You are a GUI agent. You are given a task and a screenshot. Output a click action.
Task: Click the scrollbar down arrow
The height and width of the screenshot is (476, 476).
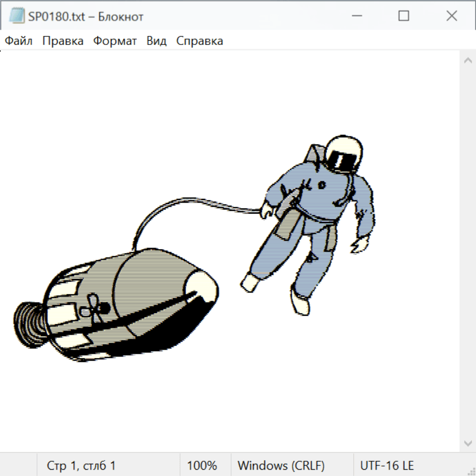[x=468, y=443]
